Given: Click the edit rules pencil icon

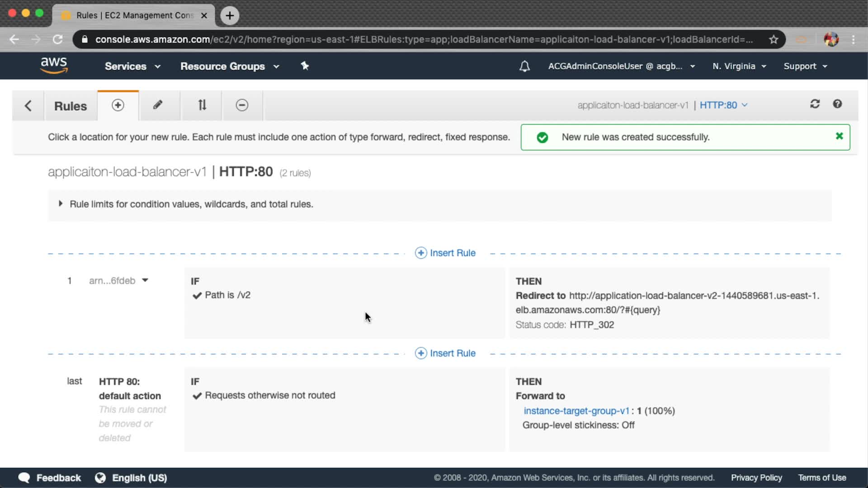Looking at the screenshot, I should pyautogui.click(x=157, y=105).
